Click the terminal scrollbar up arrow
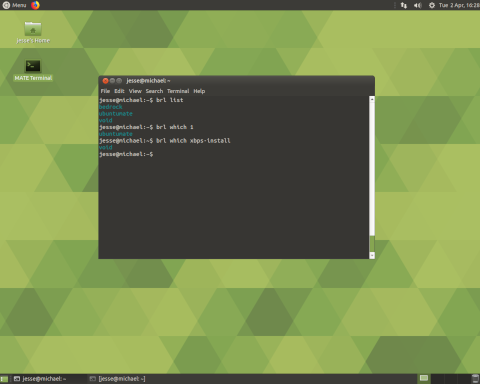The width and height of the screenshot is (480, 384). point(372,99)
